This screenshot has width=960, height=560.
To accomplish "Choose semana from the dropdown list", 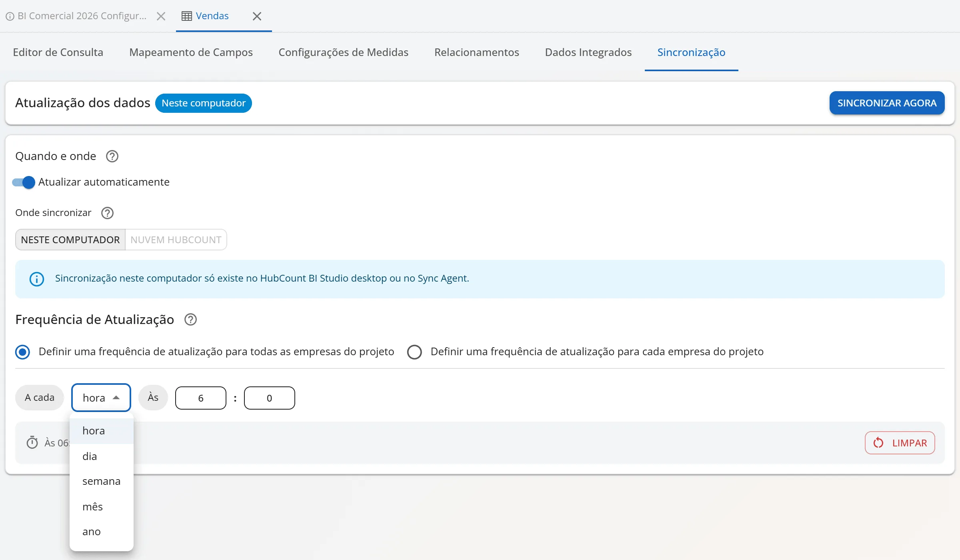I will coord(102,481).
